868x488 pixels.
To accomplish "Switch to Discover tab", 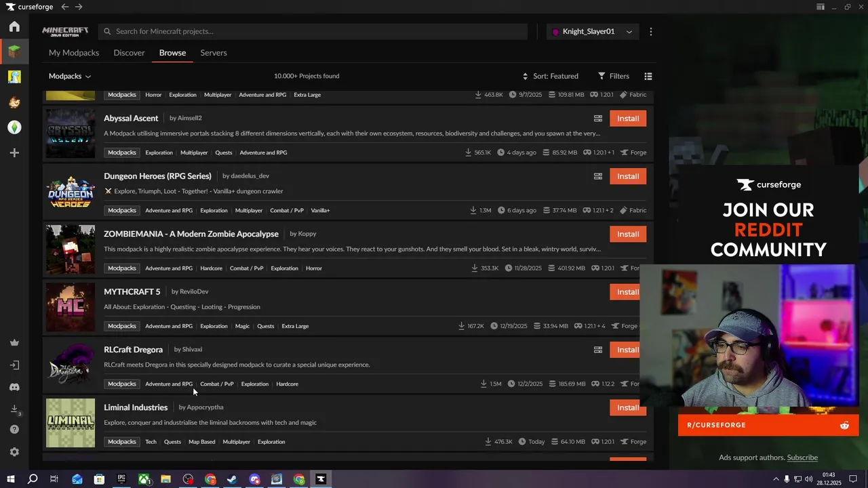I will tap(129, 52).
